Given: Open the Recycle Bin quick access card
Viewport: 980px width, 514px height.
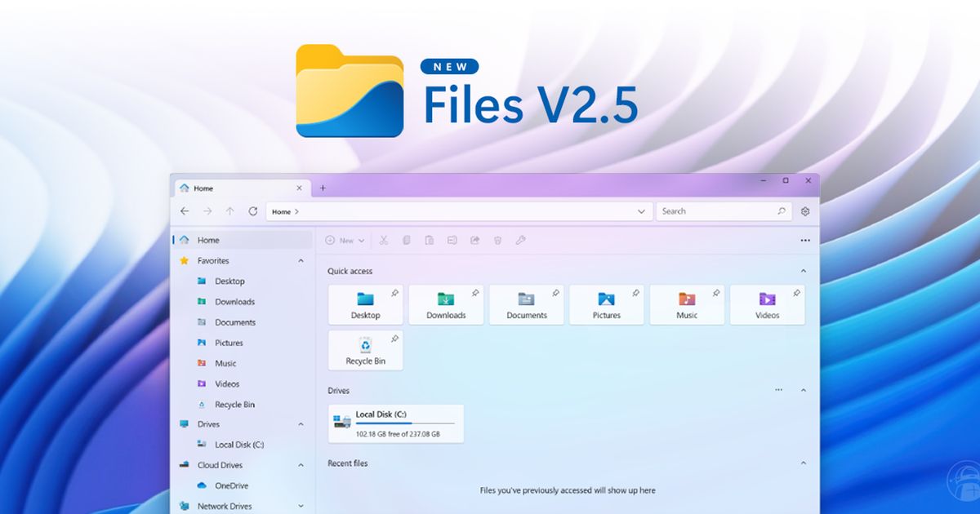Looking at the screenshot, I should (x=365, y=351).
